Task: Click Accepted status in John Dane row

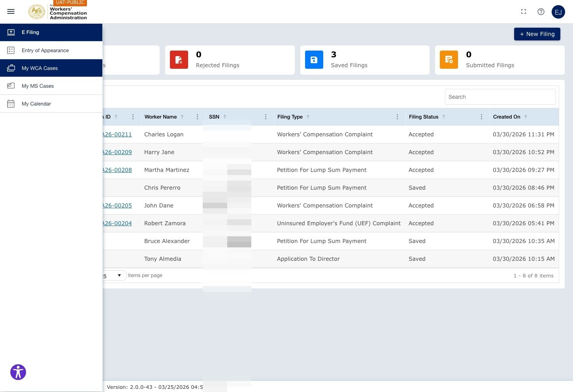Action: (x=421, y=205)
